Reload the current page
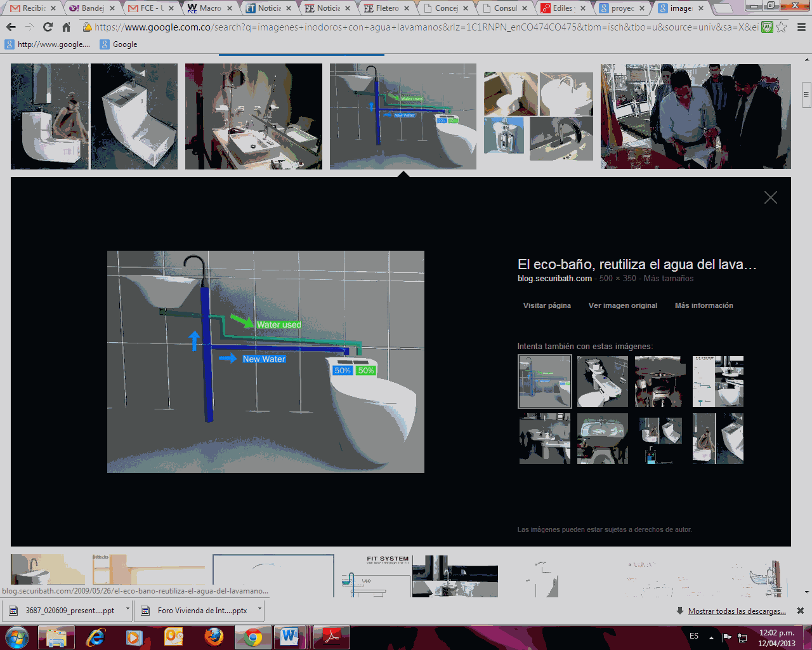This screenshot has height=650, width=812. click(48, 27)
